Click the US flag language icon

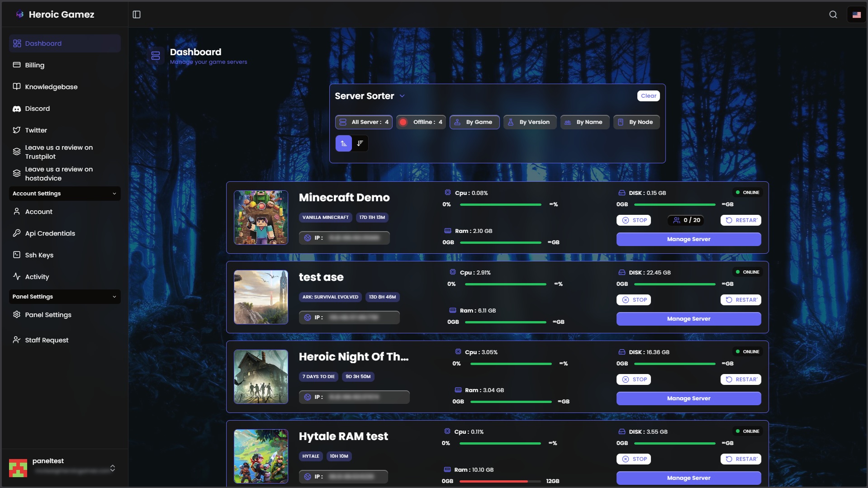pos(856,14)
